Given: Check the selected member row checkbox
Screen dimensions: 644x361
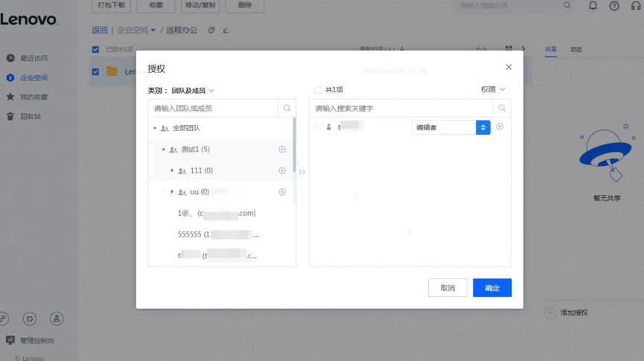Looking at the screenshot, I should pos(319,127).
